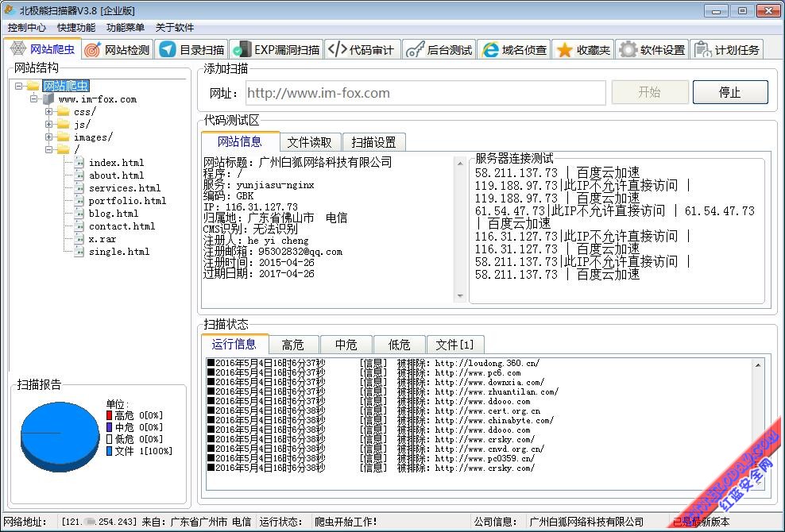Show the 运行信息 tab
The height and width of the screenshot is (532, 785).
coord(234,344)
